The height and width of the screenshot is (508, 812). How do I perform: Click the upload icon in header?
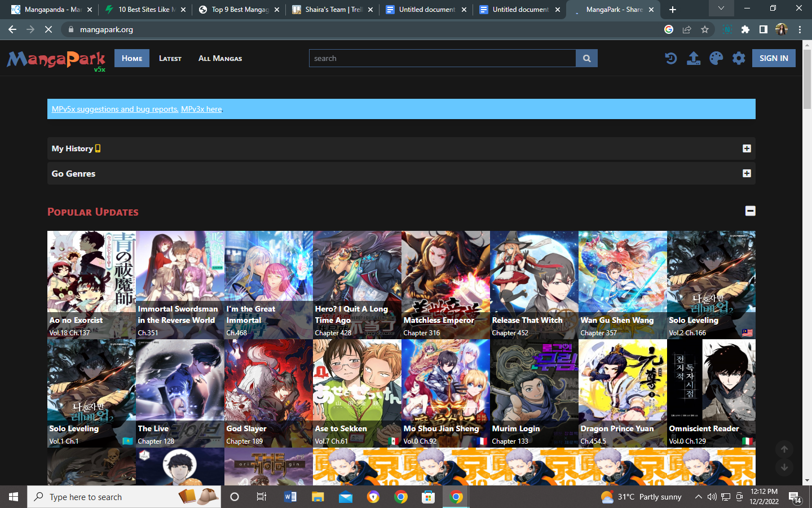[x=694, y=58]
